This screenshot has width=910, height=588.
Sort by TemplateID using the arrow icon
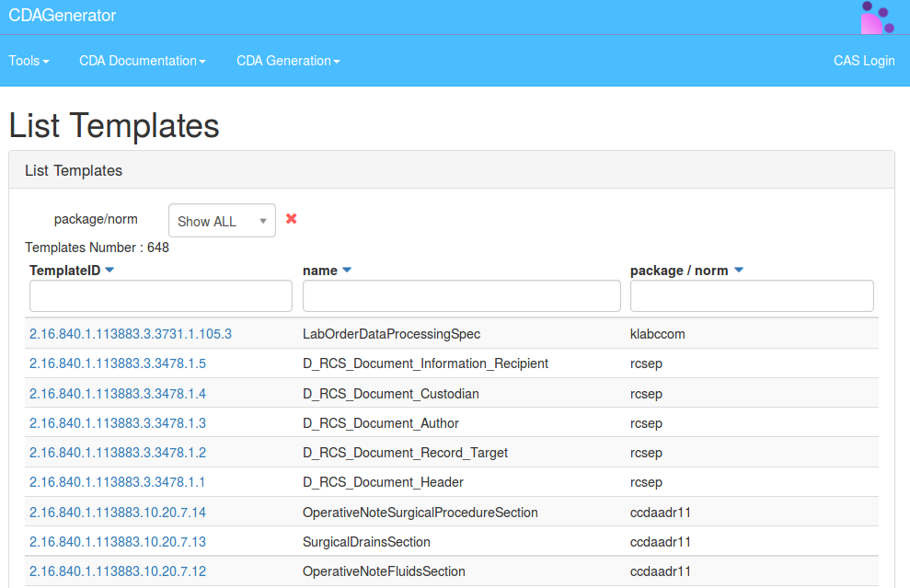109,271
